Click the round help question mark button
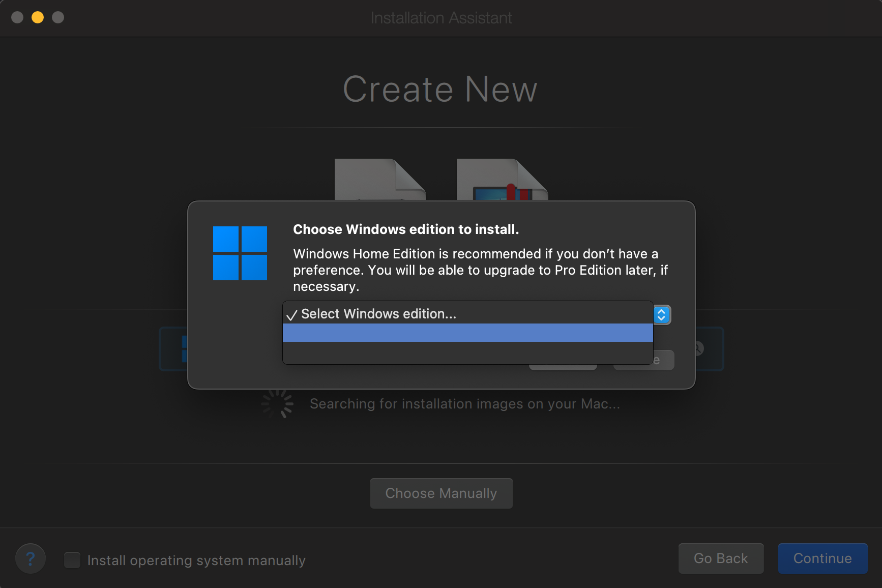This screenshot has width=882, height=588. (31, 558)
